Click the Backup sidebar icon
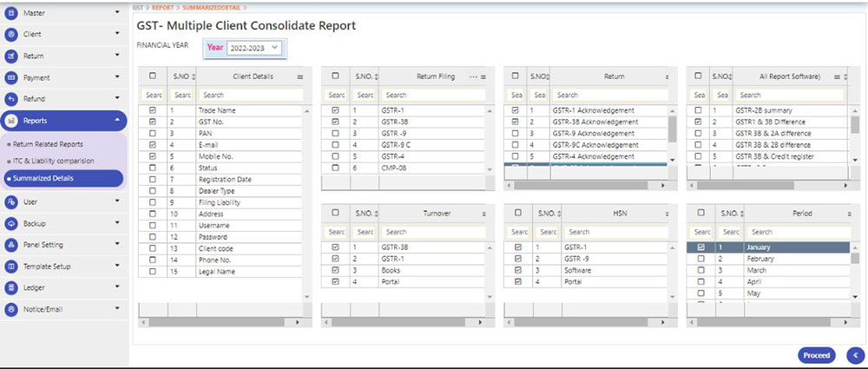The image size is (868, 369). coord(11,223)
